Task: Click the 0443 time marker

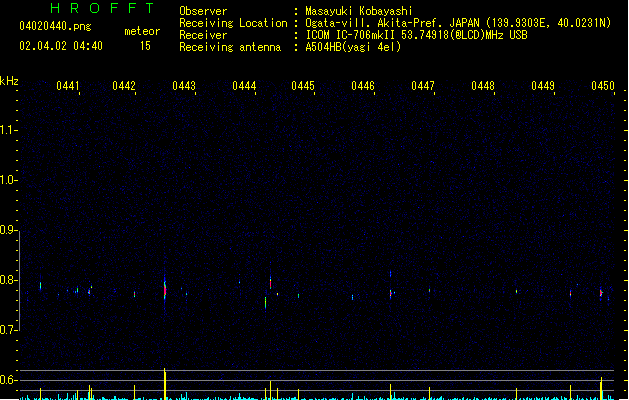Action: 184,86
